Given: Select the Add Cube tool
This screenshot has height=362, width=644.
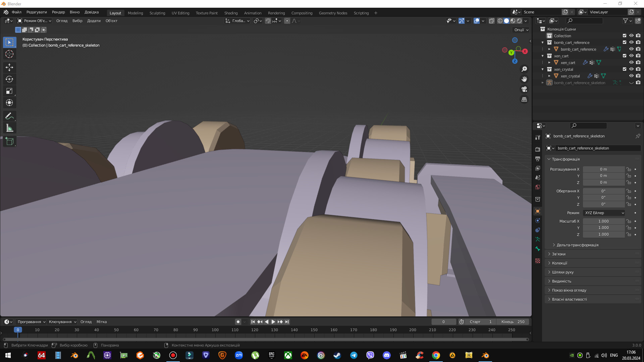Looking at the screenshot, I should point(9,141).
